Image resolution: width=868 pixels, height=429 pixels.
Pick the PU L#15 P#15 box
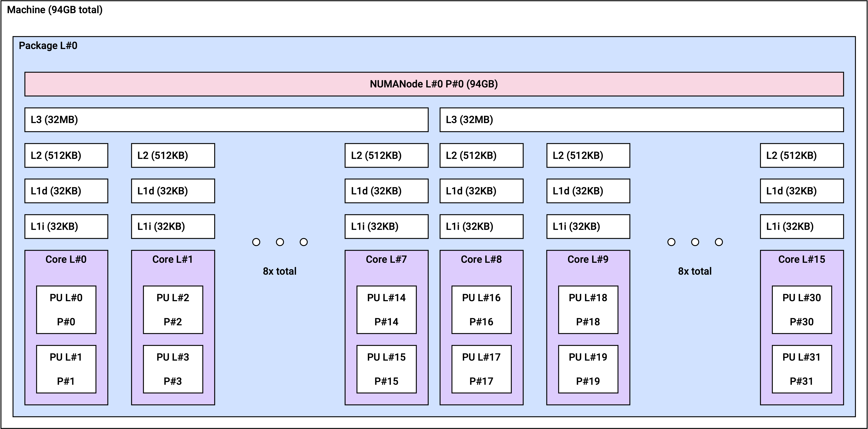(x=387, y=369)
